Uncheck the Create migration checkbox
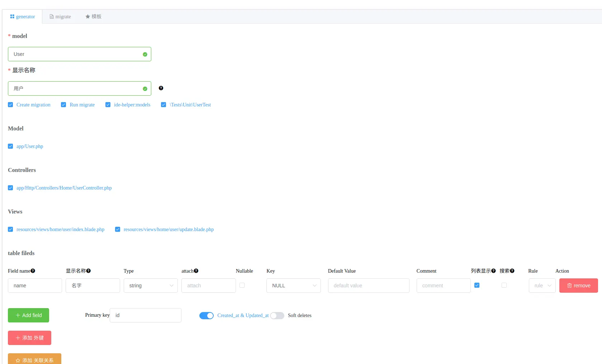This screenshot has height=364, width=602. pyautogui.click(x=10, y=105)
